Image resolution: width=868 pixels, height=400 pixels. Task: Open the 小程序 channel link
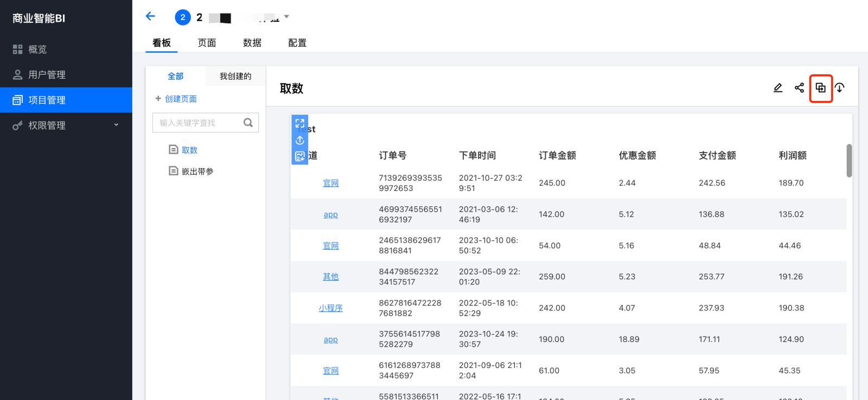(x=330, y=308)
